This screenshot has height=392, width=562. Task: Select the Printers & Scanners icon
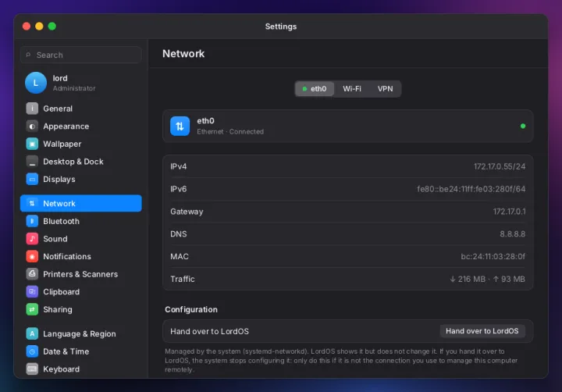pyautogui.click(x=32, y=274)
